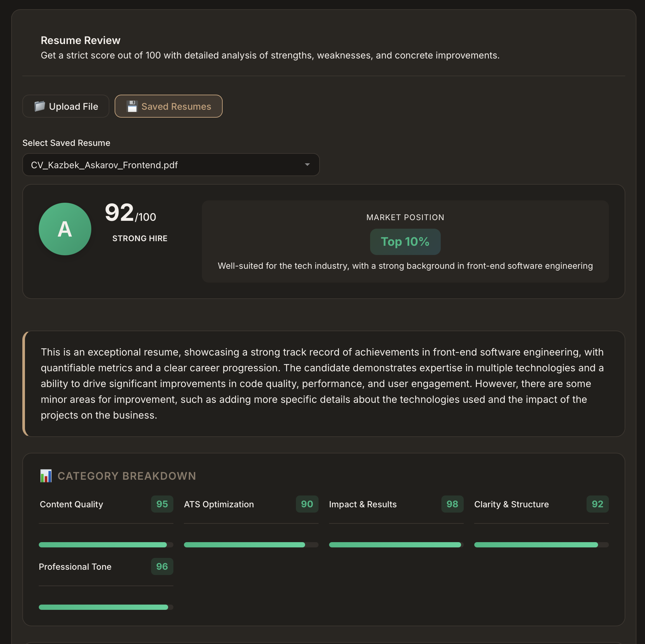The height and width of the screenshot is (644, 645).
Task: Click the folder icon on Upload File
Action: (40, 106)
